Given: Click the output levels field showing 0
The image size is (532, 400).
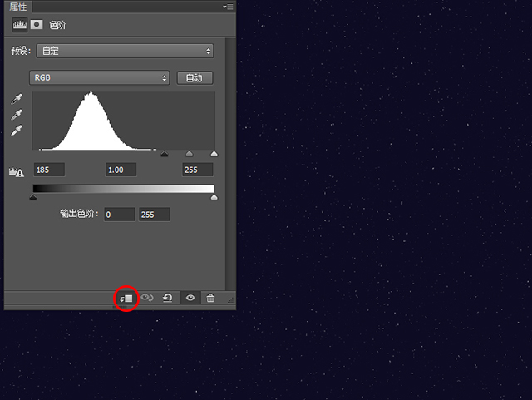Looking at the screenshot, I should 119,215.
